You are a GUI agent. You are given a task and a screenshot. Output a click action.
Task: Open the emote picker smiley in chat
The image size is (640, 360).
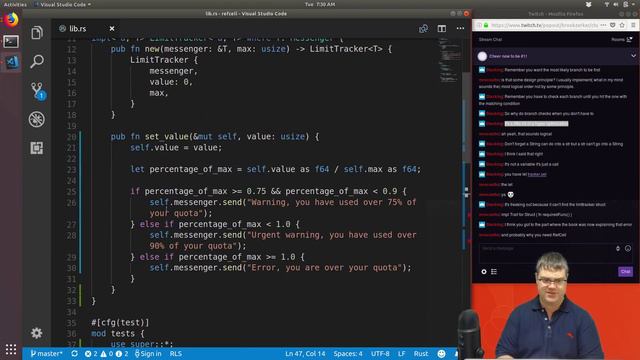point(628,249)
